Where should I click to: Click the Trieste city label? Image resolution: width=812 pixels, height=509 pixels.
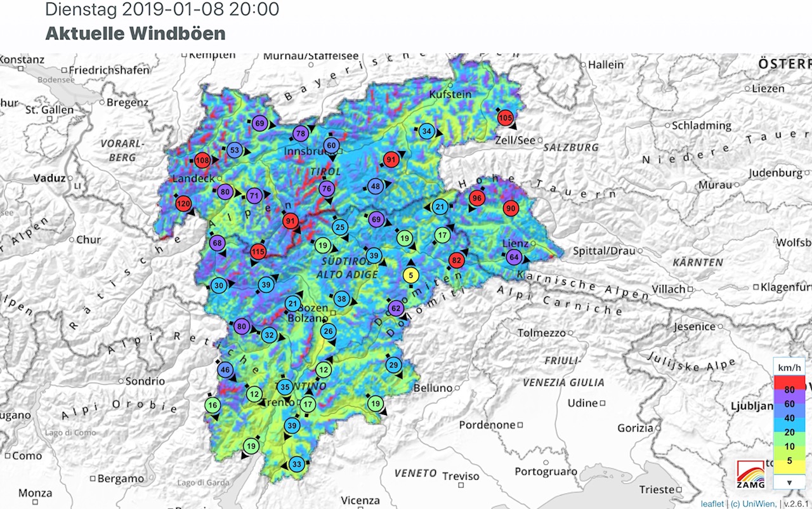click(657, 489)
